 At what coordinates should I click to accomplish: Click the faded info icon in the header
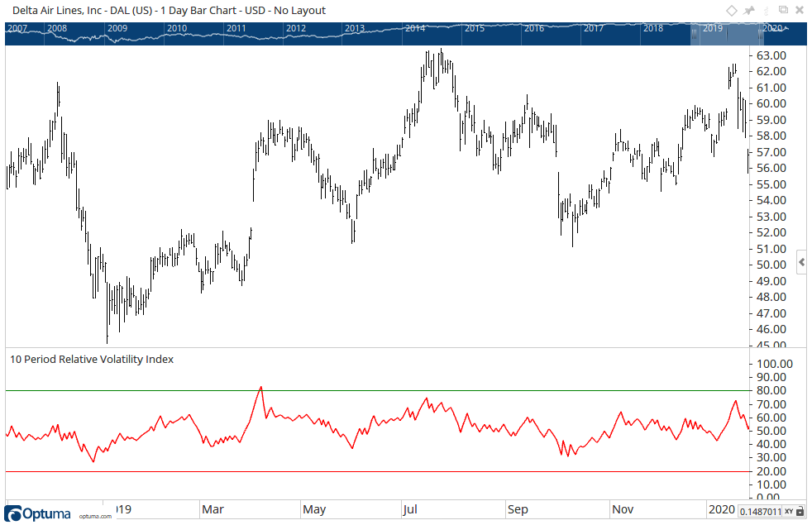coord(766,10)
